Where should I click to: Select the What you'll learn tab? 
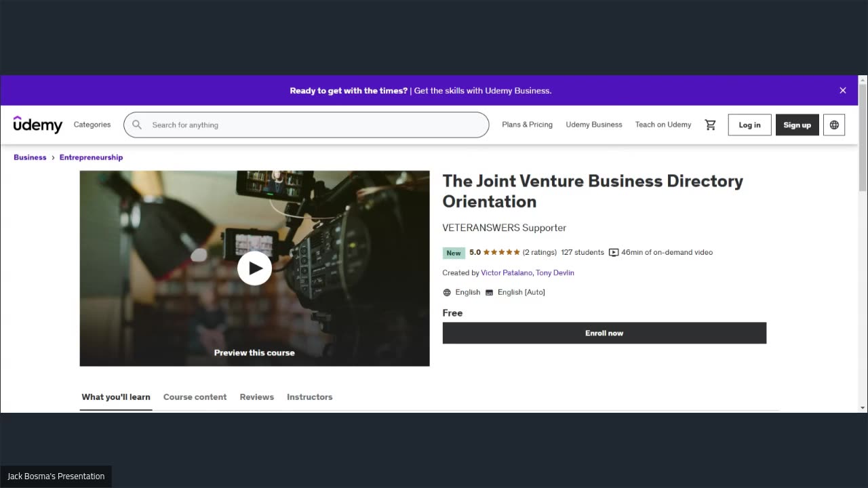pyautogui.click(x=116, y=397)
